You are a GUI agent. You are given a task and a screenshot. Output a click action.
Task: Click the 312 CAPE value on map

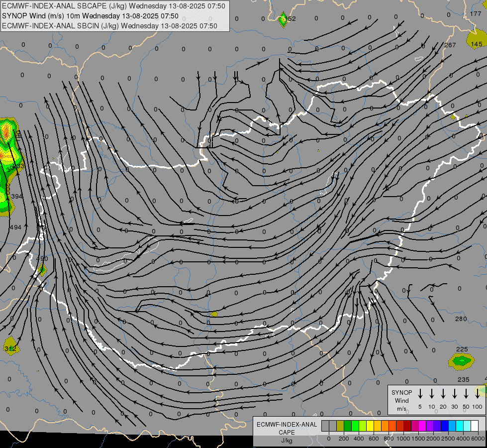click(x=10, y=348)
